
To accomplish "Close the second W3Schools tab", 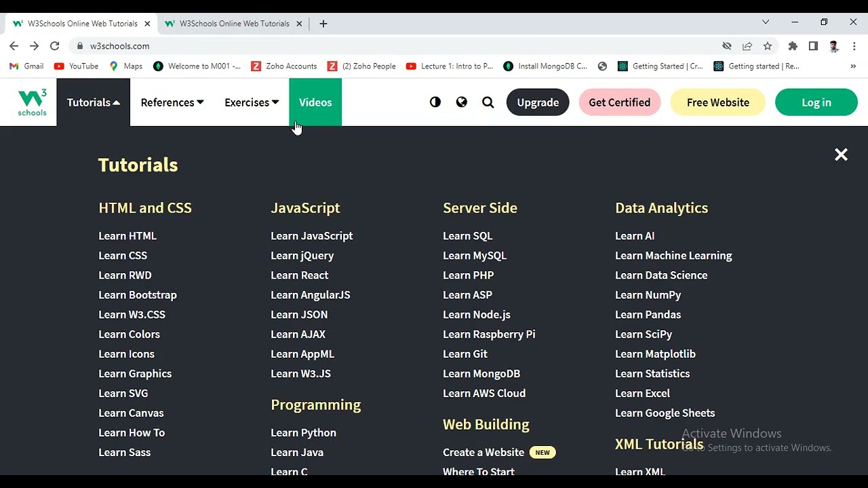I will (299, 24).
